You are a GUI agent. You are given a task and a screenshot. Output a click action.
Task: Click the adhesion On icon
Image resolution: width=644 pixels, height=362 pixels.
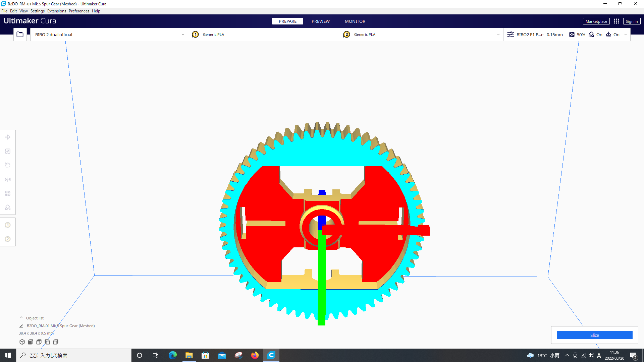click(608, 35)
